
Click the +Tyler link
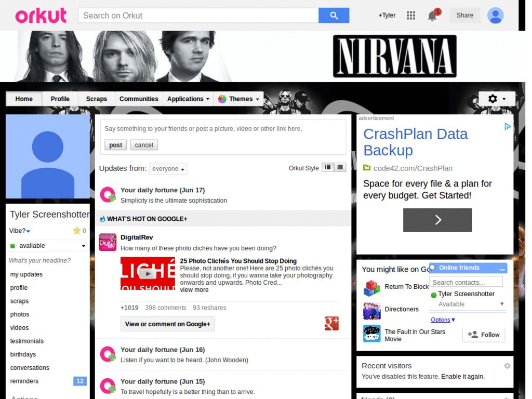[x=387, y=15]
